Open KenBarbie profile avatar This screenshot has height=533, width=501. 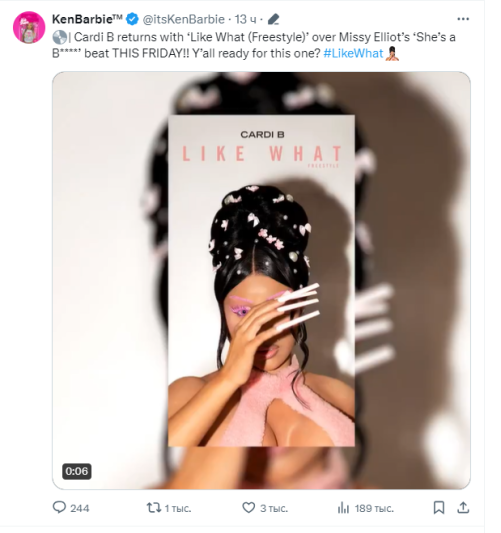[29, 28]
